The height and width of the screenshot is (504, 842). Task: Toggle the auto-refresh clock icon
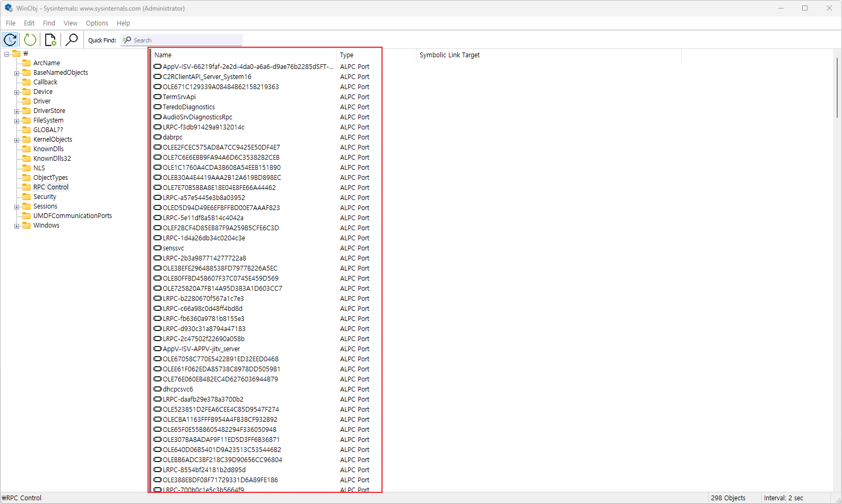(x=11, y=40)
